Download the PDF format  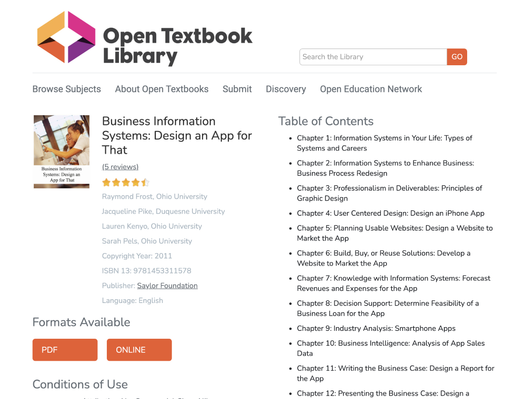[x=65, y=350]
